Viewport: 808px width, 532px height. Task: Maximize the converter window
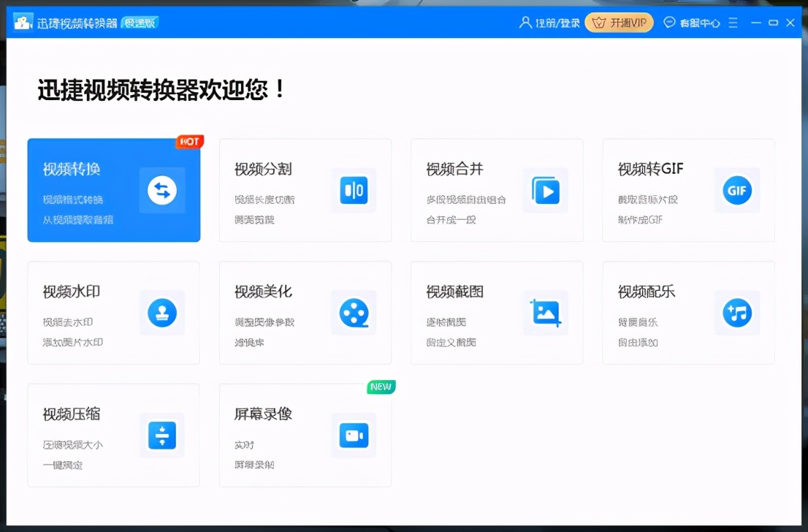[773, 23]
